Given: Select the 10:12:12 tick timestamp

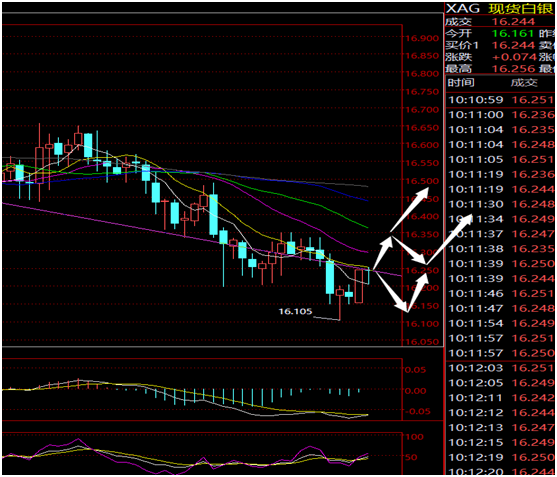Looking at the screenshot, I should pyautogui.click(x=476, y=413).
